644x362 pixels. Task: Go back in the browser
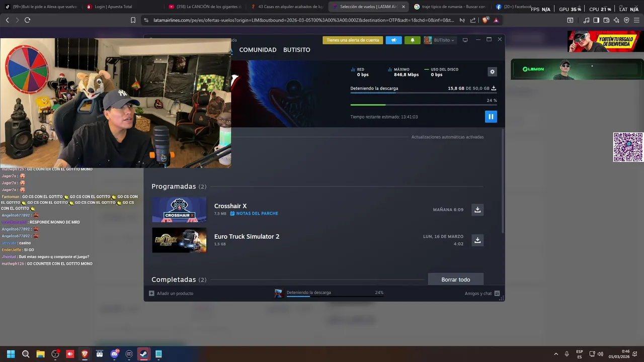[7, 20]
